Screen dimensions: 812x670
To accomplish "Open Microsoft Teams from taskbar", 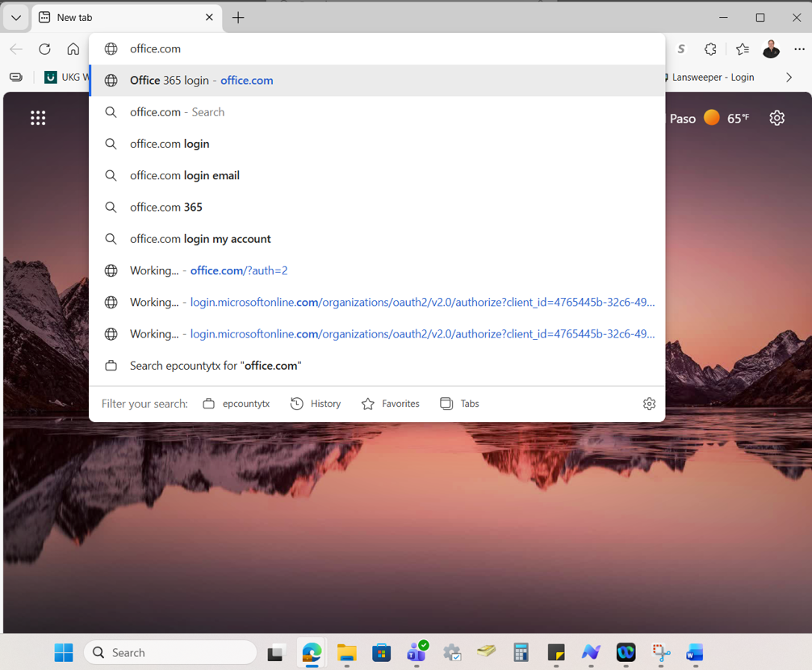I will tap(416, 652).
